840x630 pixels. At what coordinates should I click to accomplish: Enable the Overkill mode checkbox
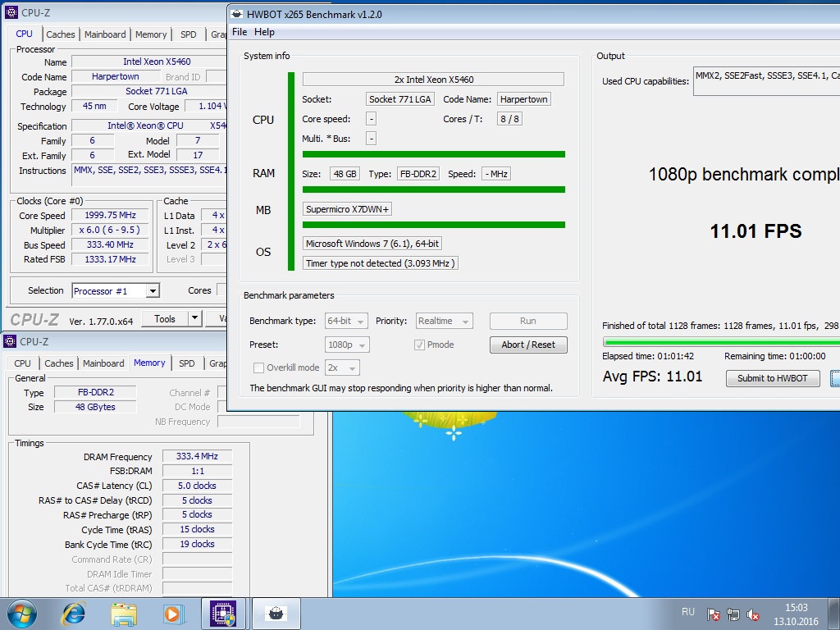coord(258,367)
